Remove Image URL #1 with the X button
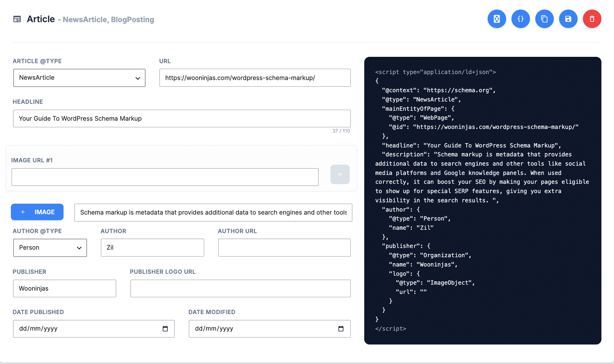Image resolution: width=614 pixels, height=364 pixels. [340, 175]
